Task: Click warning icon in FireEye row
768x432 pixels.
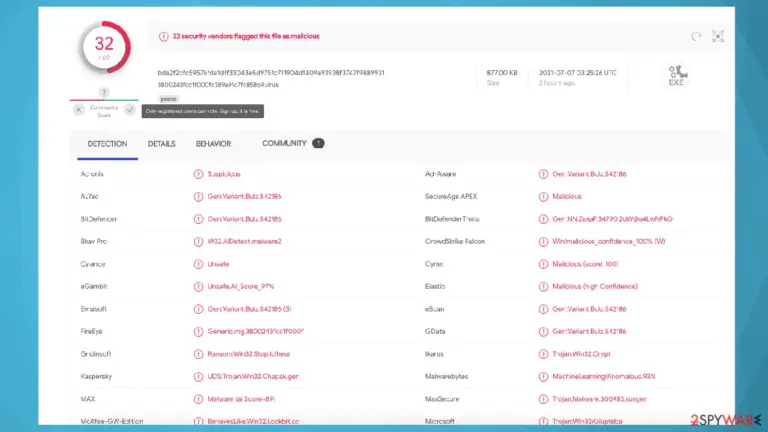Action: pyautogui.click(x=198, y=332)
